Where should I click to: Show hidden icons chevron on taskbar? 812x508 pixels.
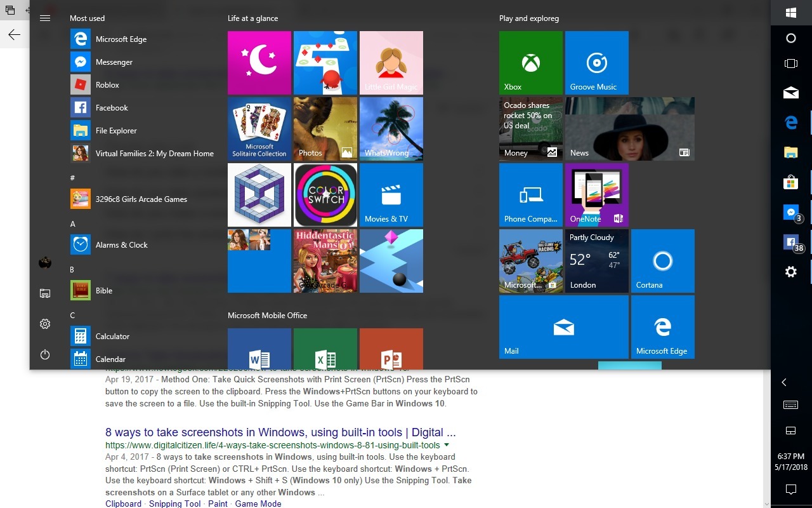[784, 382]
